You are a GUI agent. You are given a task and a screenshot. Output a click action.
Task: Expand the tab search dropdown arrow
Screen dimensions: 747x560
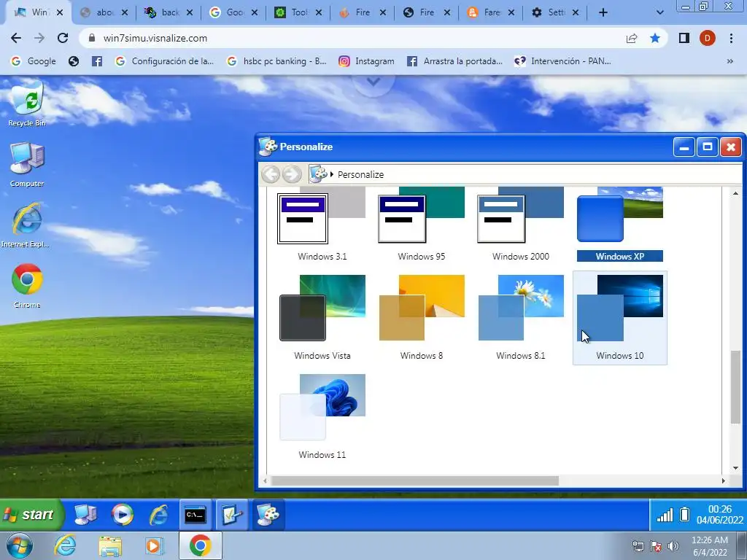point(659,13)
